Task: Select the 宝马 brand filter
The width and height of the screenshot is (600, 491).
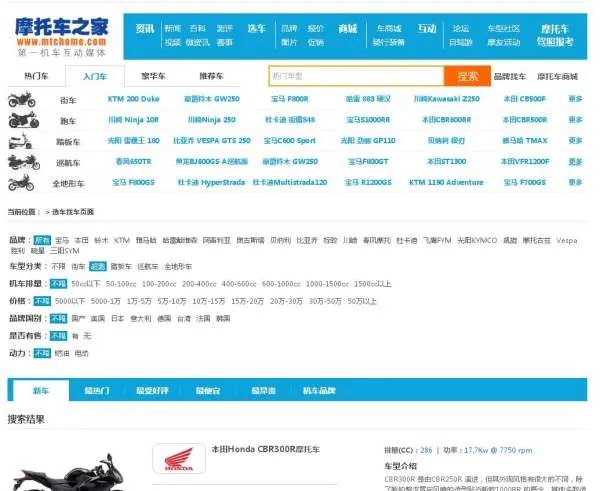Action: 62,240
